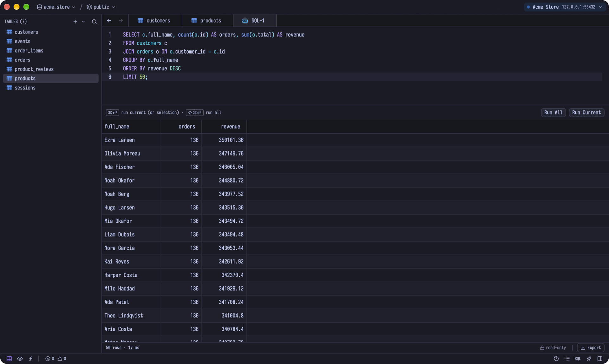This screenshot has width=609, height=364.
Task: Show warnings count indicator
Action: coord(62,359)
